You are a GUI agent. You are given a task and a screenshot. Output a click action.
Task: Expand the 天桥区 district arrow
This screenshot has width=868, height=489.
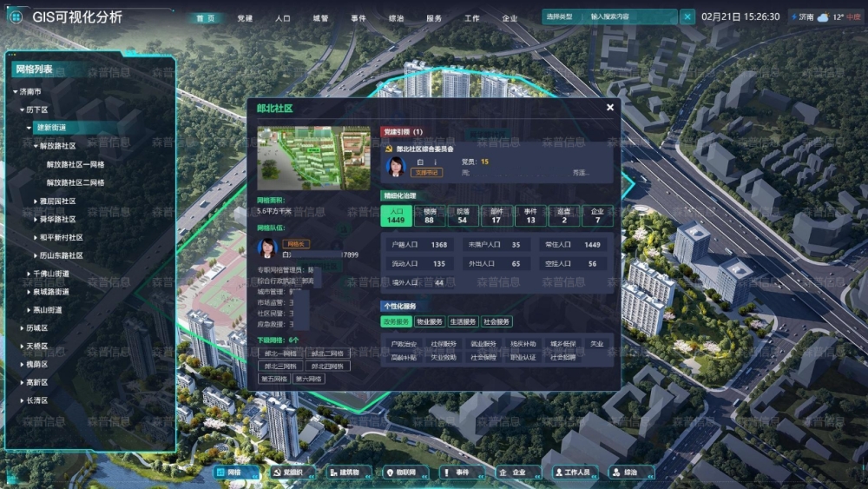(x=22, y=346)
